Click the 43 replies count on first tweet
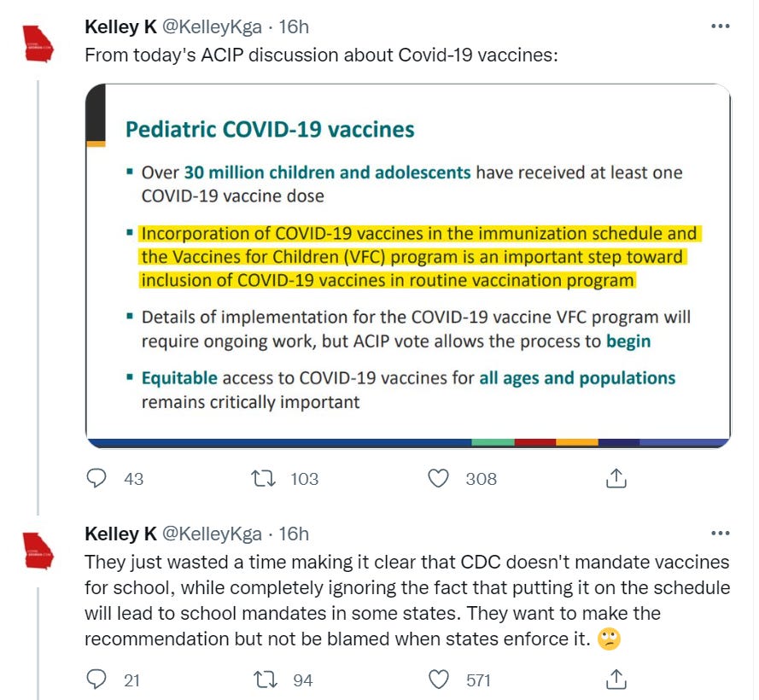The width and height of the screenshot is (759, 700). (133, 479)
